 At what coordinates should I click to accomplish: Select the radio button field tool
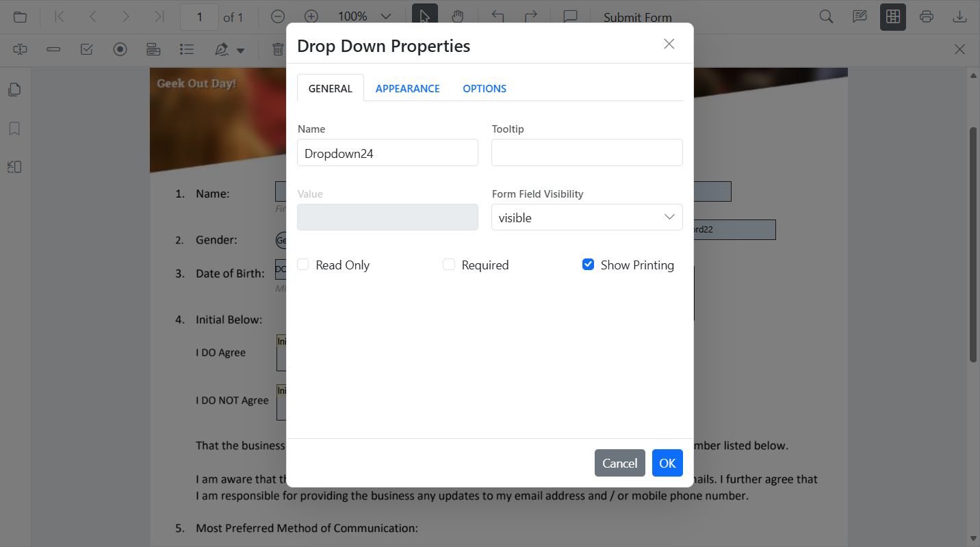click(x=120, y=49)
